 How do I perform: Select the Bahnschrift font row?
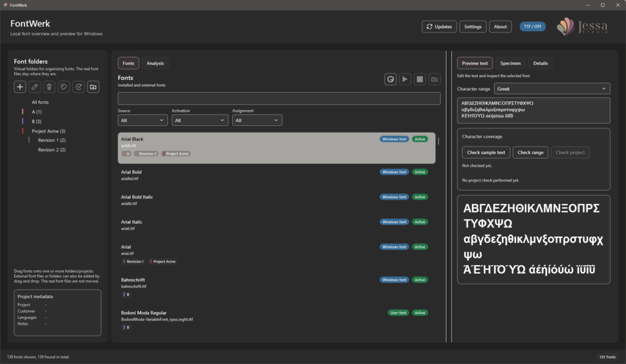coord(276,287)
